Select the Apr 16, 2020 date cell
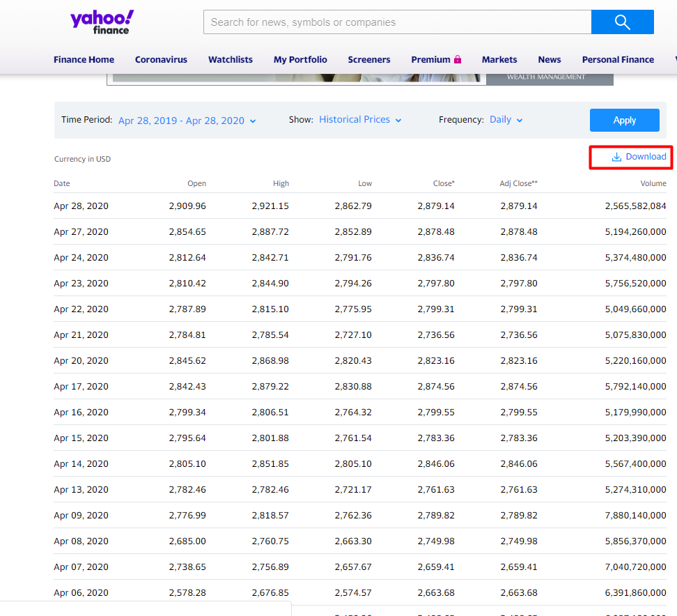The width and height of the screenshot is (677, 616). (81, 413)
